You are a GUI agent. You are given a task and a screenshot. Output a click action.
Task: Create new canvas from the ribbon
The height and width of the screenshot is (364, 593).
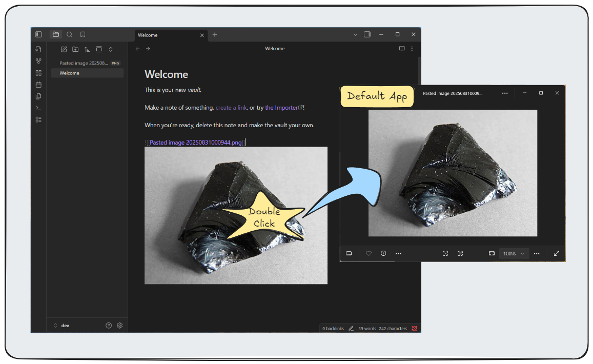pyautogui.click(x=38, y=73)
